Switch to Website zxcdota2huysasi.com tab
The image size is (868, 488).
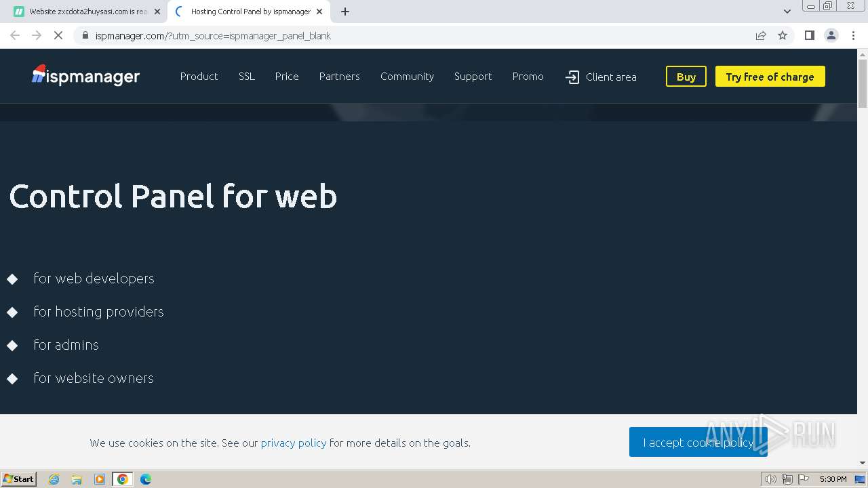[87, 12]
